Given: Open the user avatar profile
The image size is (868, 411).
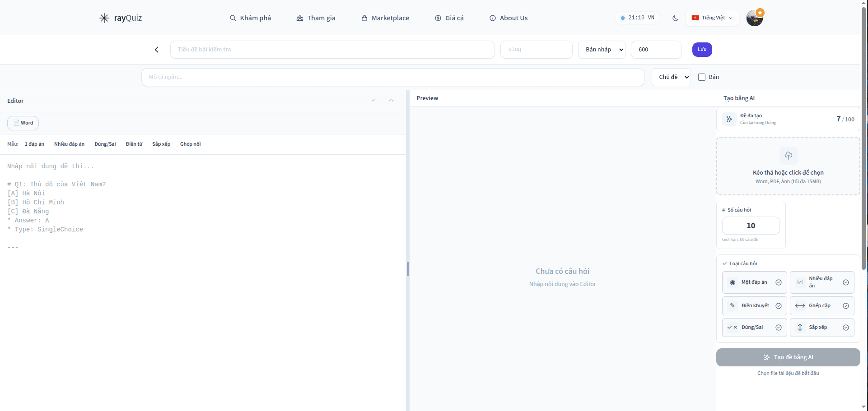Looking at the screenshot, I should pos(754,18).
